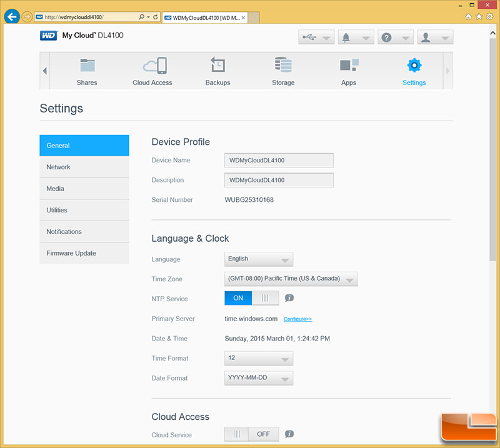
Task: Open the alerts bell menu
Action: coord(356,37)
